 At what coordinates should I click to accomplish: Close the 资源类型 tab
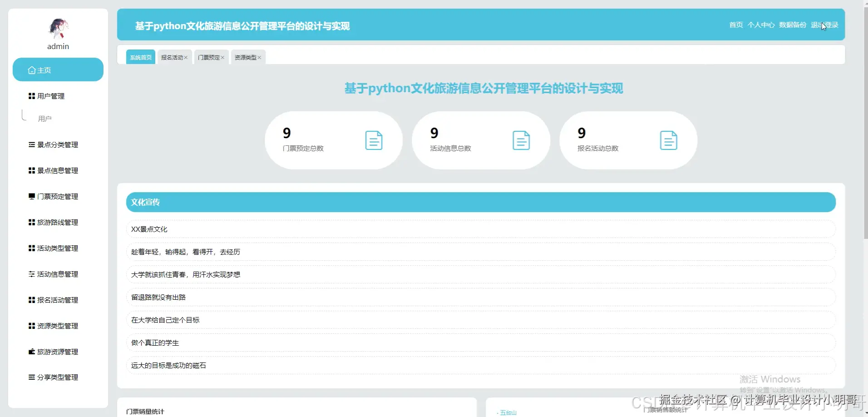click(259, 58)
